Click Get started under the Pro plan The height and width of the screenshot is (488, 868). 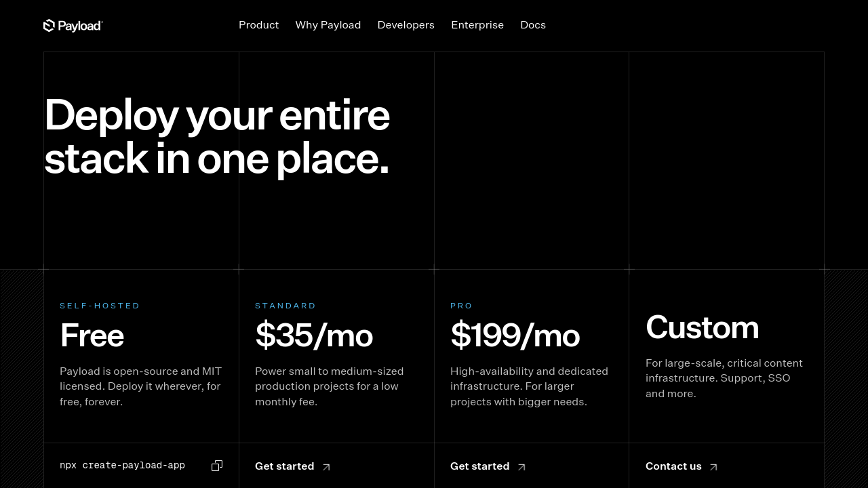479,466
